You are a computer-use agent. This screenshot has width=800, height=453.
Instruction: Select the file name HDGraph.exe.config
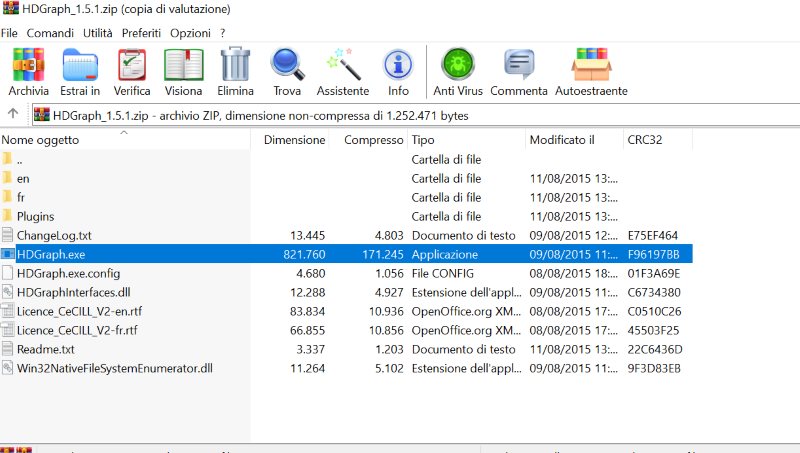click(x=68, y=273)
